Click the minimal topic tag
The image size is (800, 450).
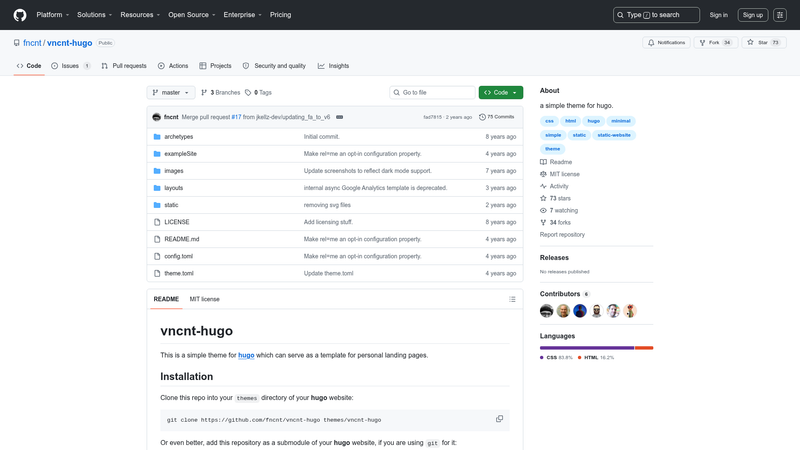click(x=621, y=121)
